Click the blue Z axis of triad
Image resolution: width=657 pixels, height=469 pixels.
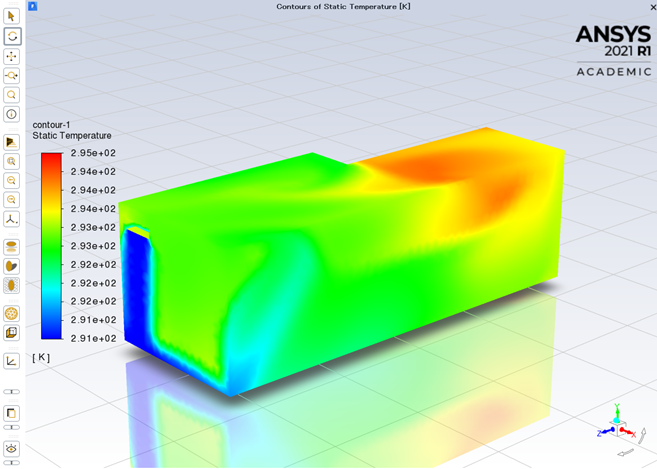coord(606,431)
